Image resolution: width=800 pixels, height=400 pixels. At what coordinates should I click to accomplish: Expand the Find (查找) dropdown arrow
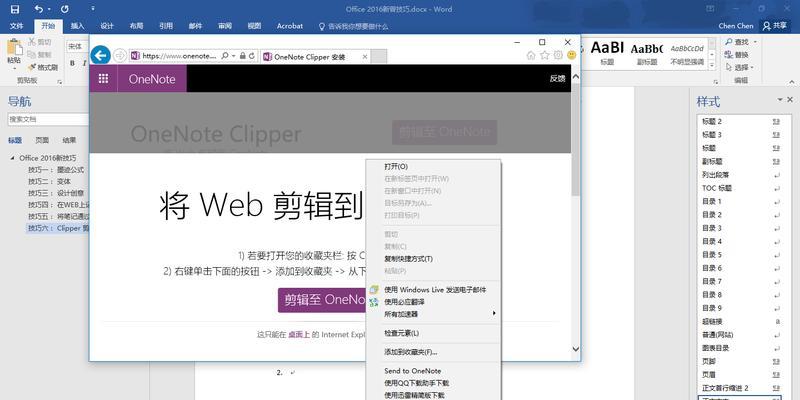pyautogui.click(x=755, y=42)
